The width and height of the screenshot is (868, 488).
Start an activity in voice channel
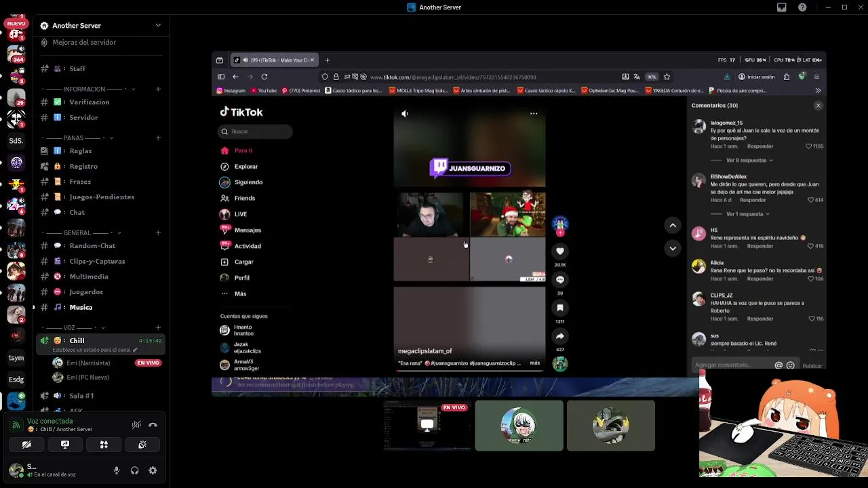(x=104, y=445)
